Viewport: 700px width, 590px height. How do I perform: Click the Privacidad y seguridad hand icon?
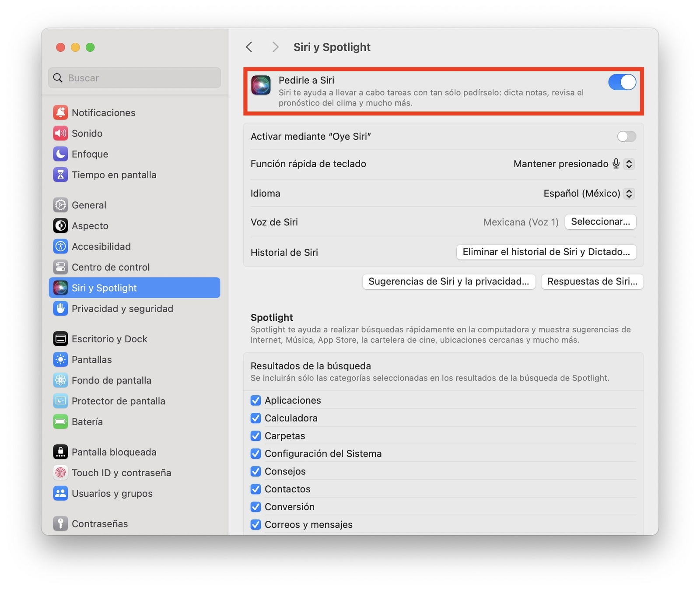click(x=60, y=309)
